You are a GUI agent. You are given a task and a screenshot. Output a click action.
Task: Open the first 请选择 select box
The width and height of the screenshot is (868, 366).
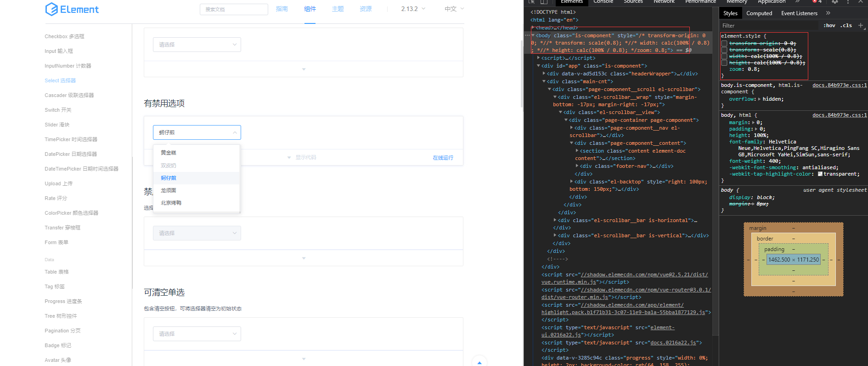click(x=197, y=45)
